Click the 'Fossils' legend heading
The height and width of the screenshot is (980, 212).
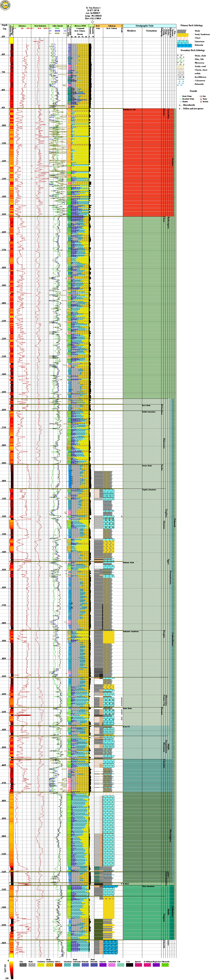tap(193, 91)
